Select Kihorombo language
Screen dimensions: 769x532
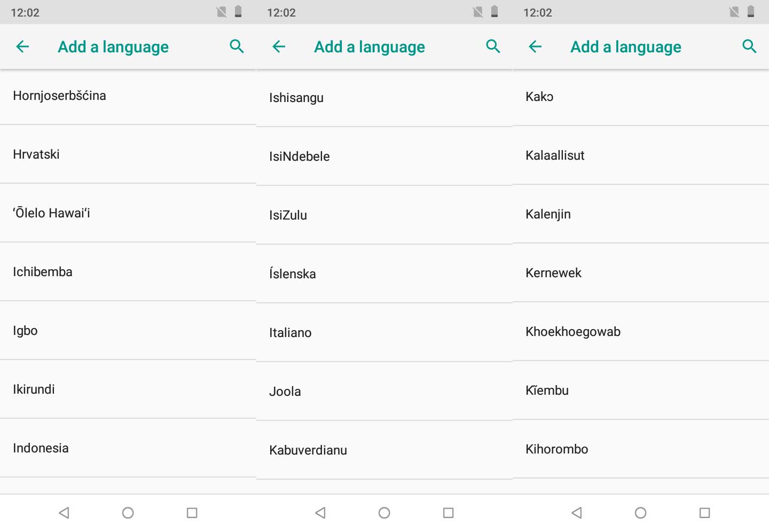[x=641, y=449]
